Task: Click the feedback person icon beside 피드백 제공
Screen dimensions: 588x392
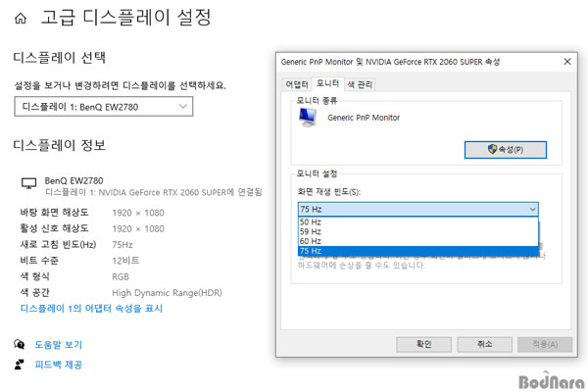Action: click(20, 365)
